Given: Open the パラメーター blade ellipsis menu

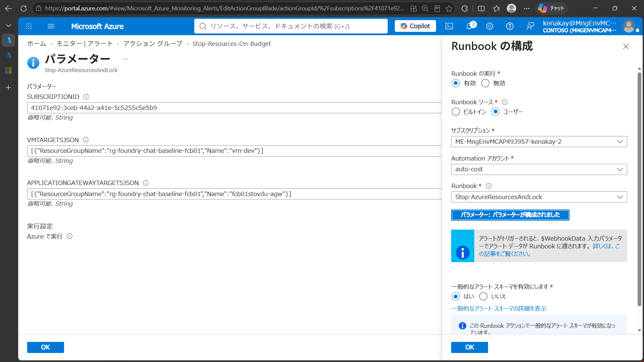Looking at the screenshot, I should tap(125, 59).
